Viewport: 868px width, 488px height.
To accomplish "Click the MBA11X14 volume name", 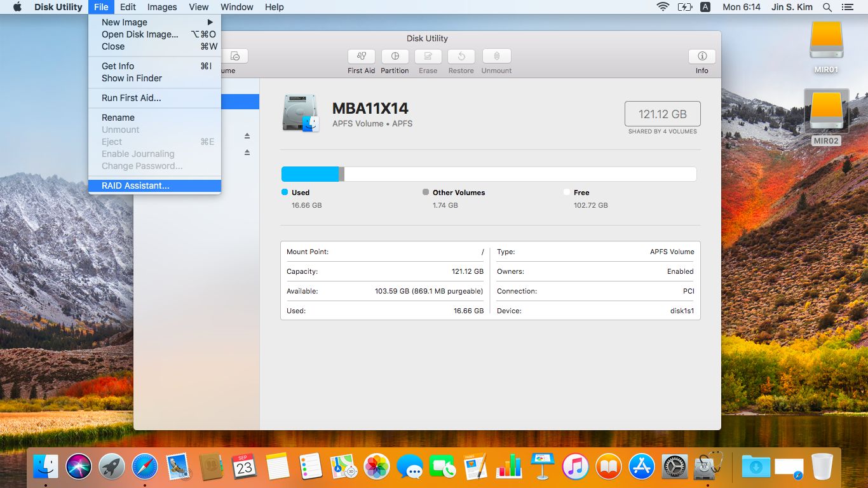I will click(x=370, y=108).
